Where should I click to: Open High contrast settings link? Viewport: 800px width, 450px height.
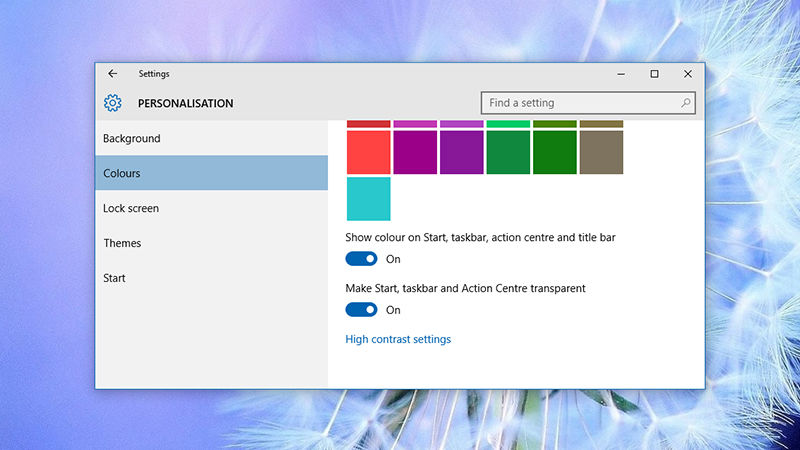pyautogui.click(x=398, y=340)
